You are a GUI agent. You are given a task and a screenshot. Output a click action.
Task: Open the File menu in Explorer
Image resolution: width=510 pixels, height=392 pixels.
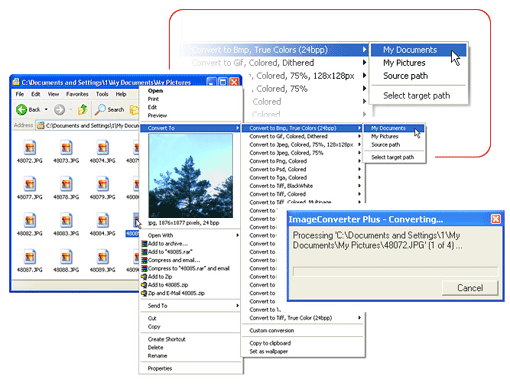coord(20,94)
